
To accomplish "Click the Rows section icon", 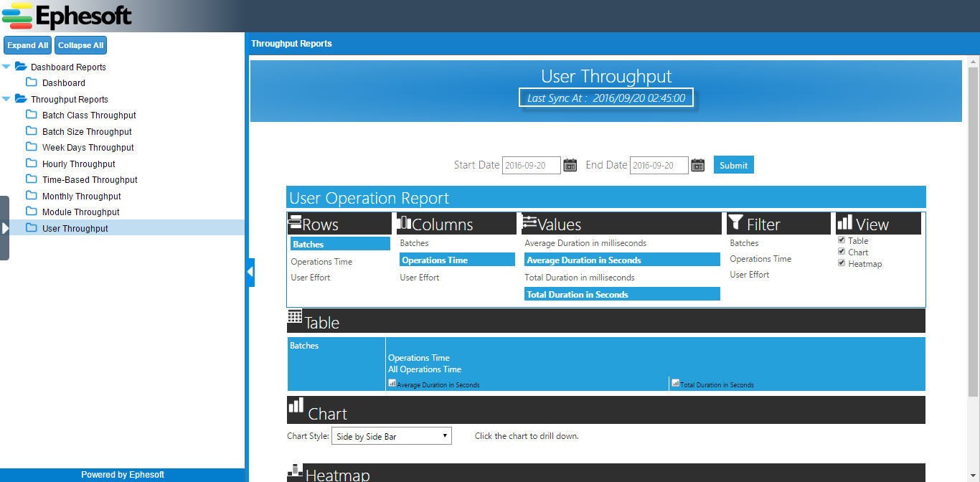I will (x=295, y=222).
